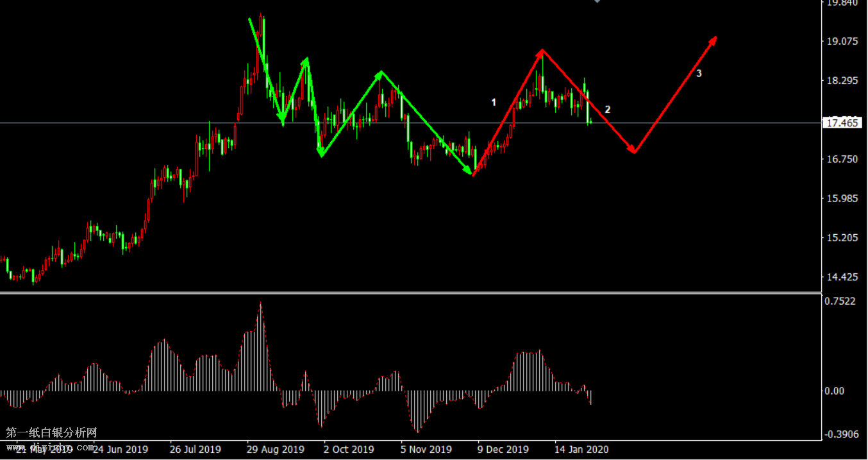The width and height of the screenshot is (868, 460).
Task: Click the 16.750 price scale label
Action: pos(842,159)
